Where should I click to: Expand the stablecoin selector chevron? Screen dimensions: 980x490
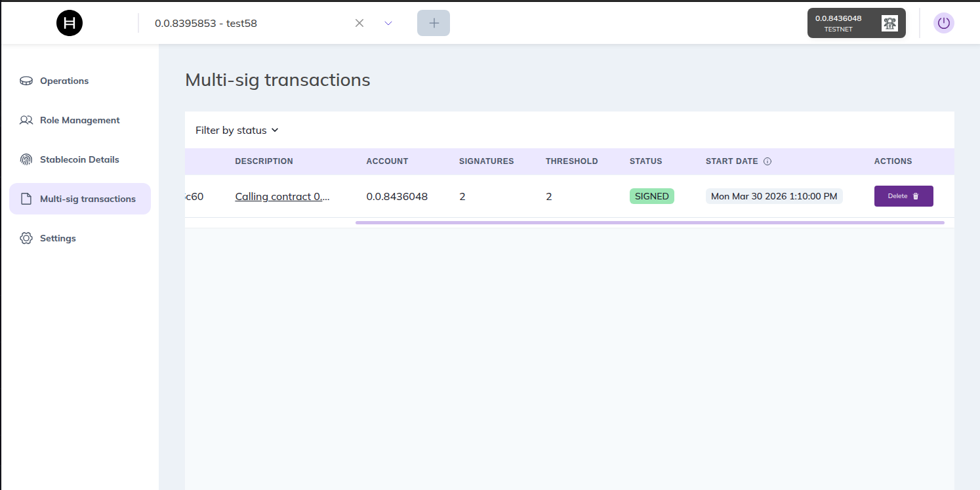pos(388,22)
